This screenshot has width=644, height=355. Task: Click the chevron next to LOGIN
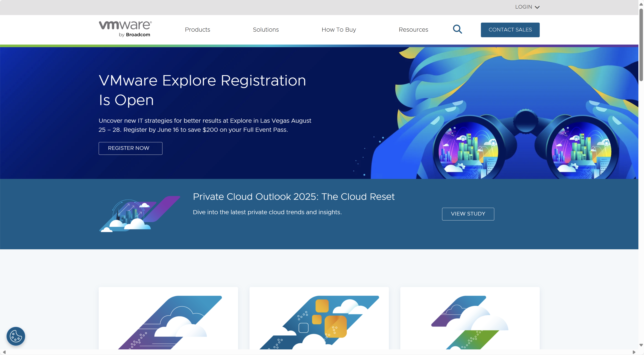pyautogui.click(x=537, y=7)
